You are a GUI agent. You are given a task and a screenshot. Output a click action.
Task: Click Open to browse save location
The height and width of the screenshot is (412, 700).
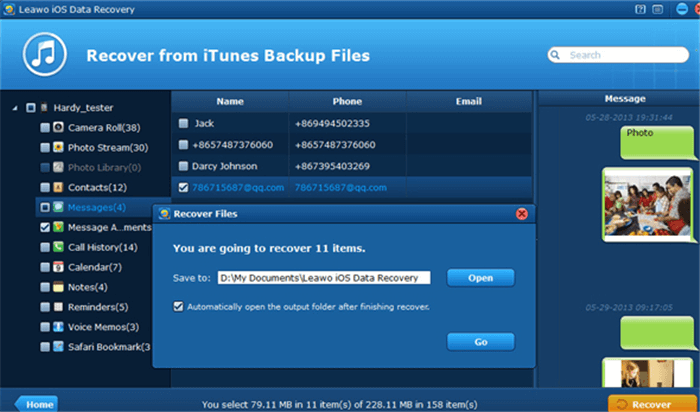(x=480, y=278)
